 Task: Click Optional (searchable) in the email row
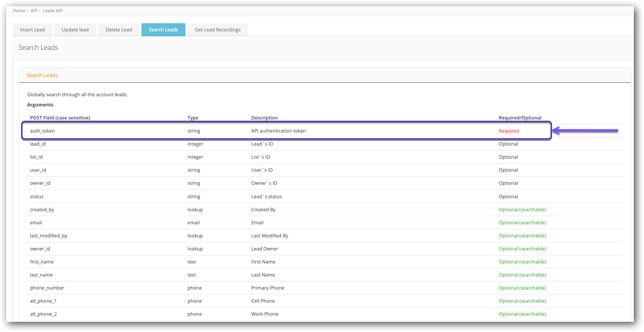[x=523, y=223]
